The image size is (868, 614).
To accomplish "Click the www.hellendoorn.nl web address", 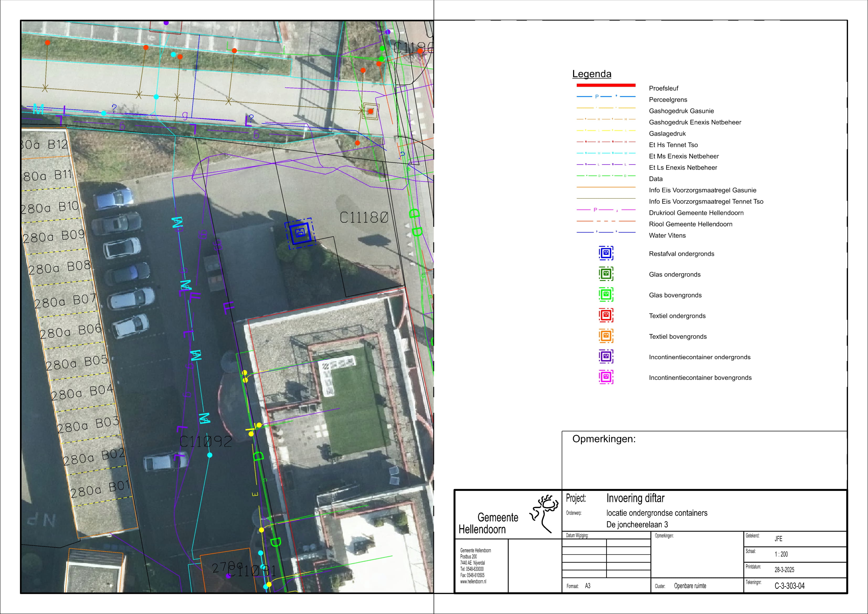I will point(473,581).
